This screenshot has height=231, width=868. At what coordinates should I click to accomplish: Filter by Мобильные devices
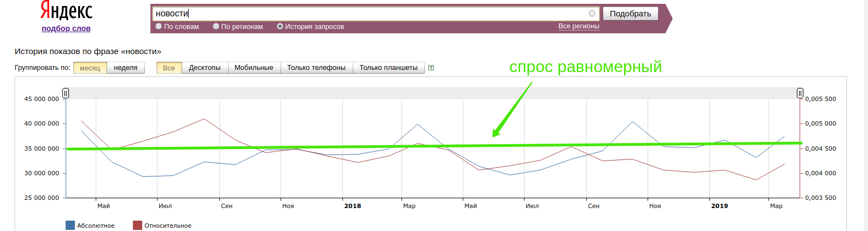click(x=254, y=68)
